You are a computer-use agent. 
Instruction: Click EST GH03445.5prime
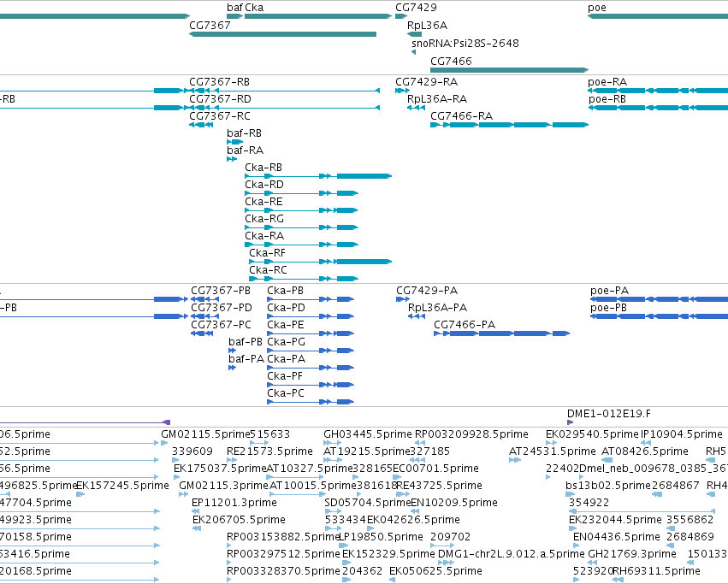[333, 443]
